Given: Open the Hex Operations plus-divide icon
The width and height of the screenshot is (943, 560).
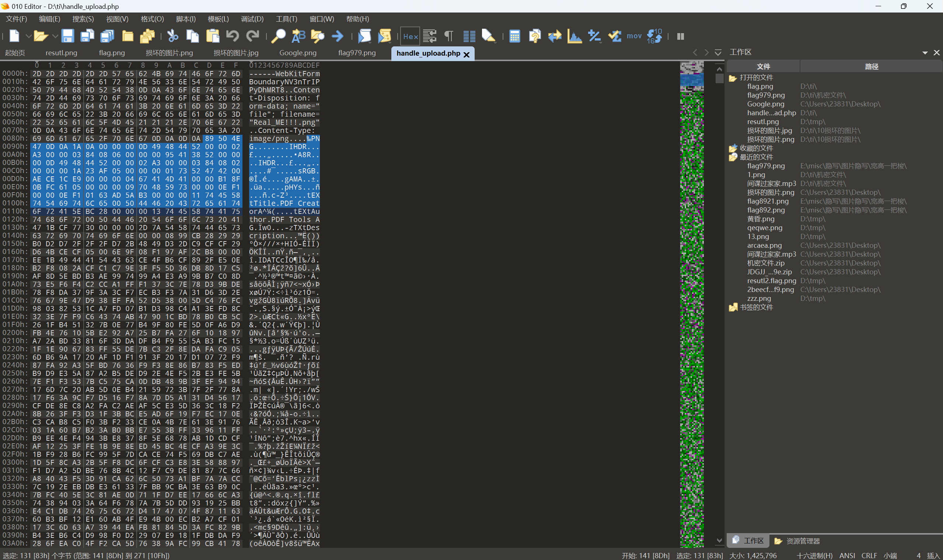Looking at the screenshot, I should click(595, 36).
